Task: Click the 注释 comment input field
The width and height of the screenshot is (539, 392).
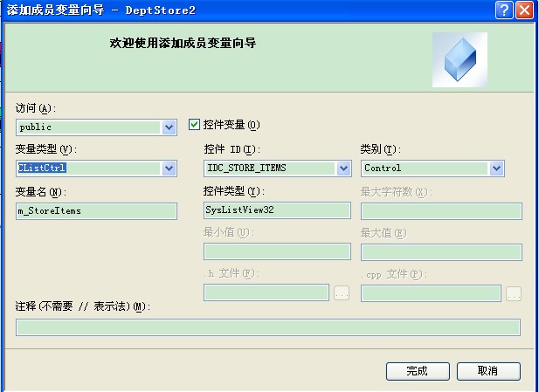Action: click(x=268, y=327)
